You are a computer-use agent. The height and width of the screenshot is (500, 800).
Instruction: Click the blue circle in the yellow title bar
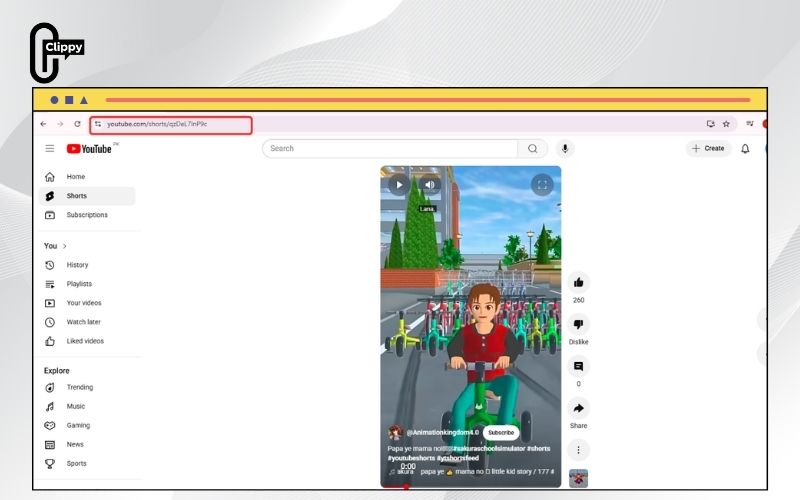54,100
